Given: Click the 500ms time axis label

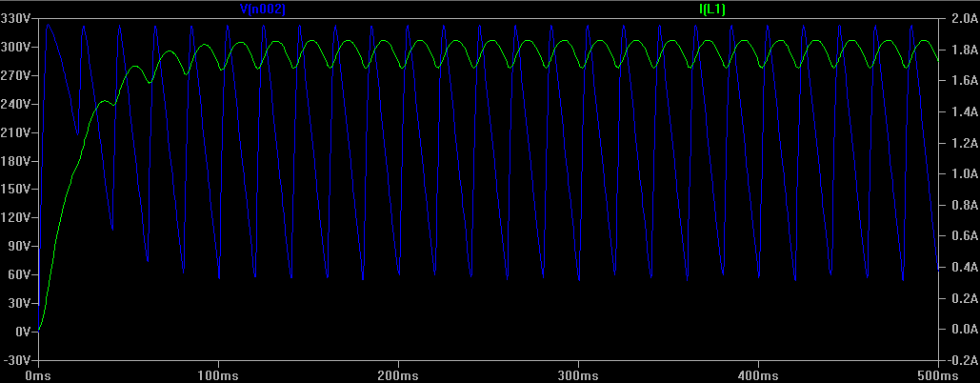Looking at the screenshot, I should 938,374.
